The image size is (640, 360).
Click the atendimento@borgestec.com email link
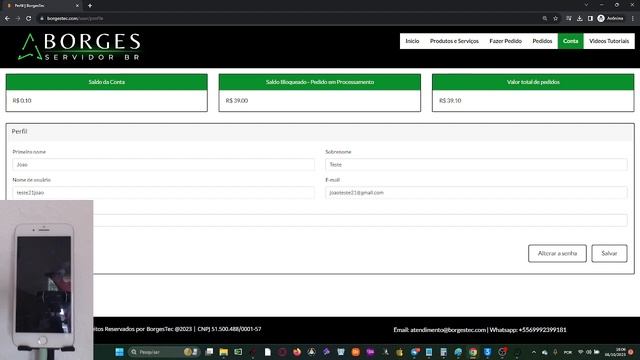tap(448, 330)
